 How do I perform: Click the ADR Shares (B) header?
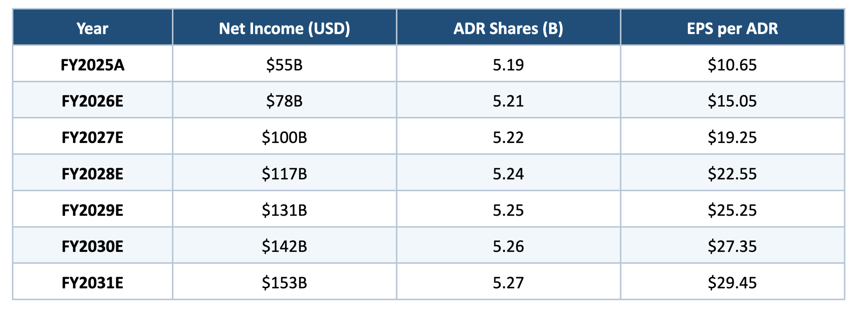(508, 28)
